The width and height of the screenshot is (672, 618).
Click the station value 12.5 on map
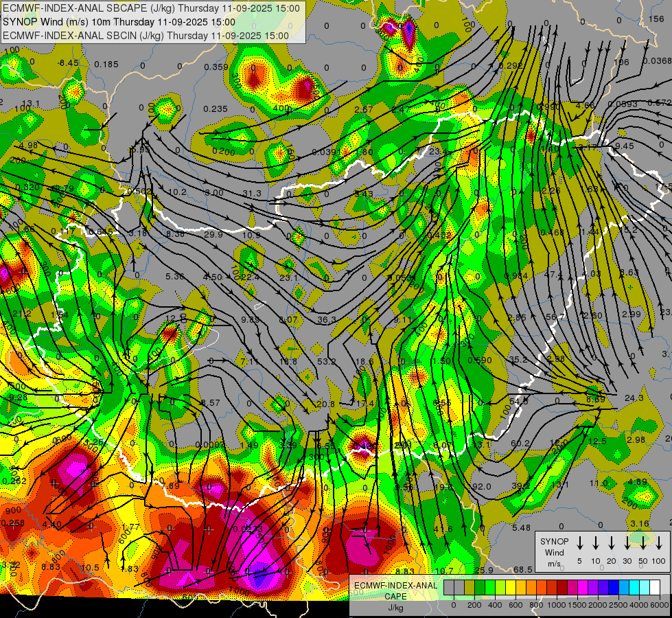pyautogui.click(x=597, y=442)
